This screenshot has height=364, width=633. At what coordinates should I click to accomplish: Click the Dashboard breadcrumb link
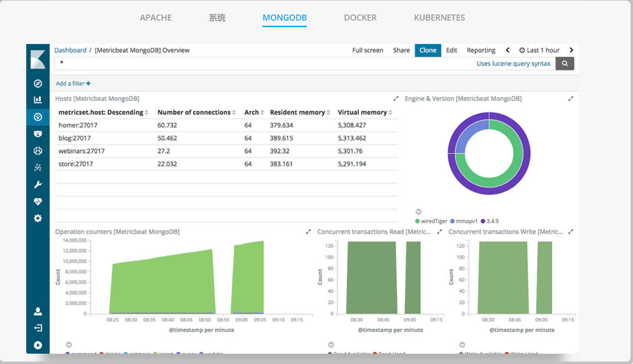[x=70, y=50]
